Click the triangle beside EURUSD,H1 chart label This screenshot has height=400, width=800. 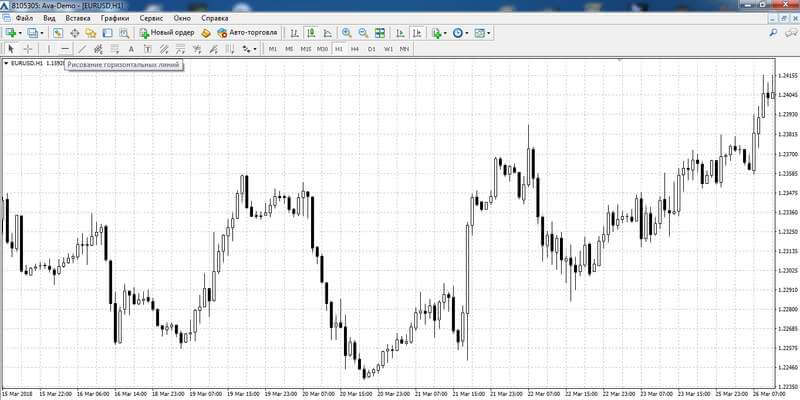click(x=6, y=63)
